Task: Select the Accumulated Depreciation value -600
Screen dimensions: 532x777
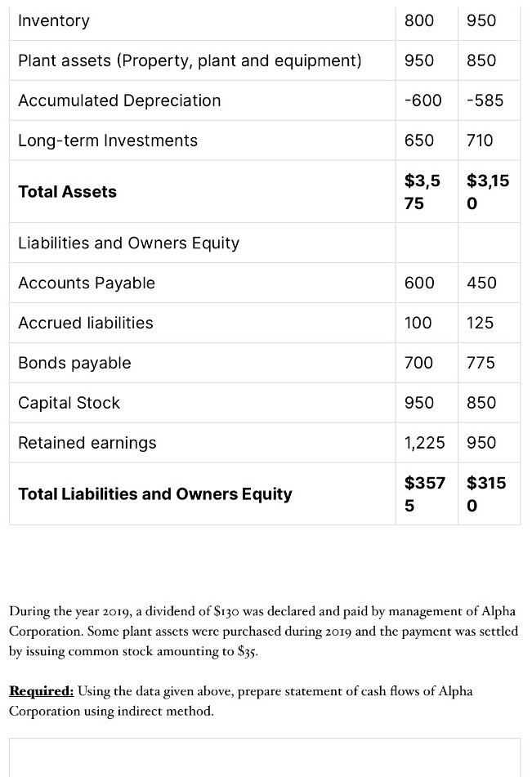Action: [x=423, y=100]
